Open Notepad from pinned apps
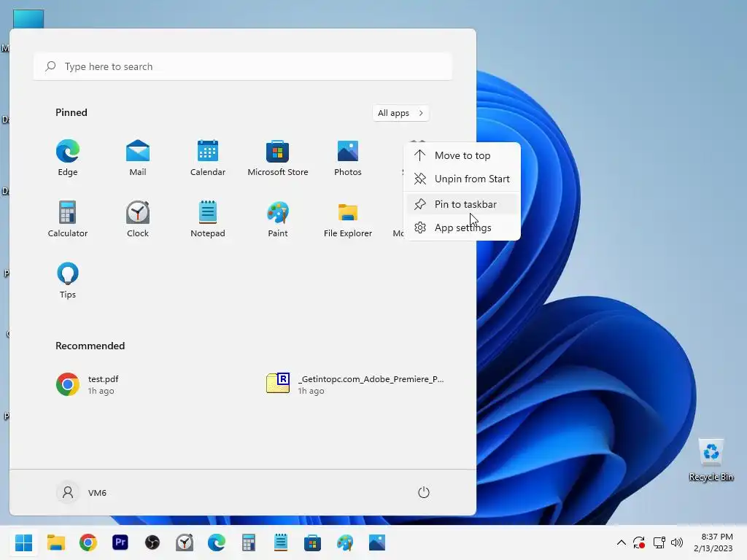The image size is (747, 560). (x=208, y=219)
